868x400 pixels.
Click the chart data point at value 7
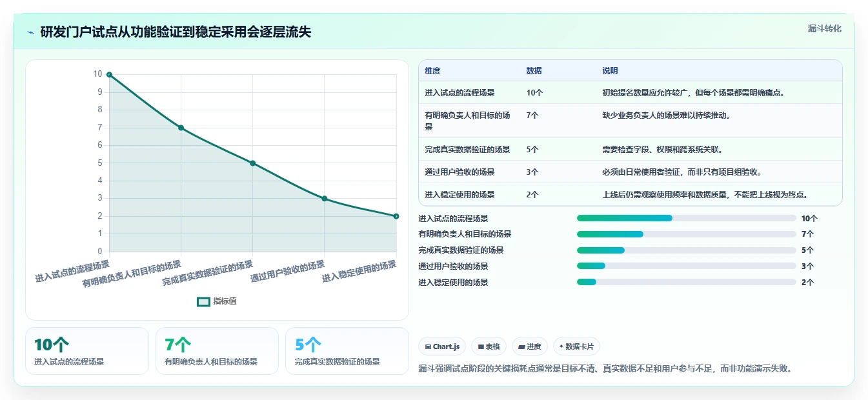click(181, 128)
